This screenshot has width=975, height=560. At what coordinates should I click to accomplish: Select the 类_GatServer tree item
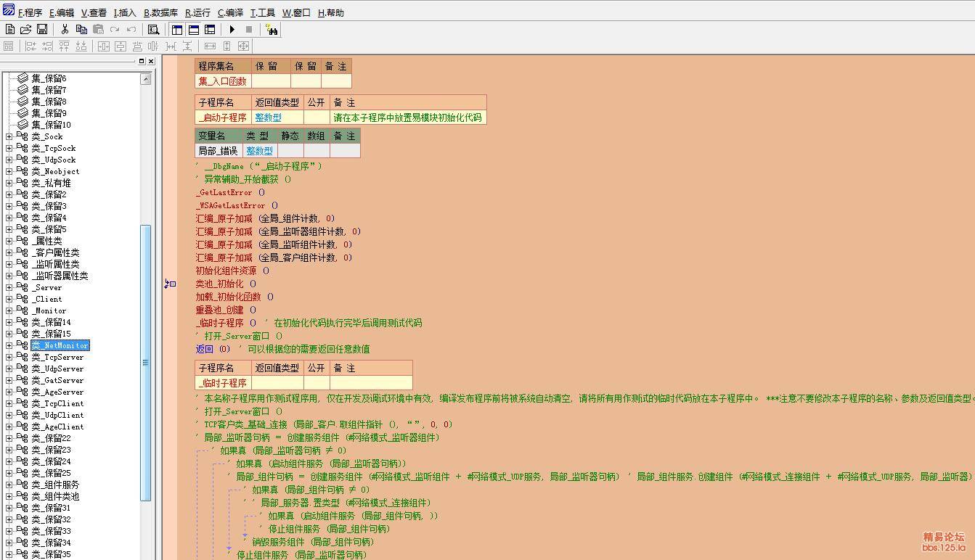[x=57, y=380]
